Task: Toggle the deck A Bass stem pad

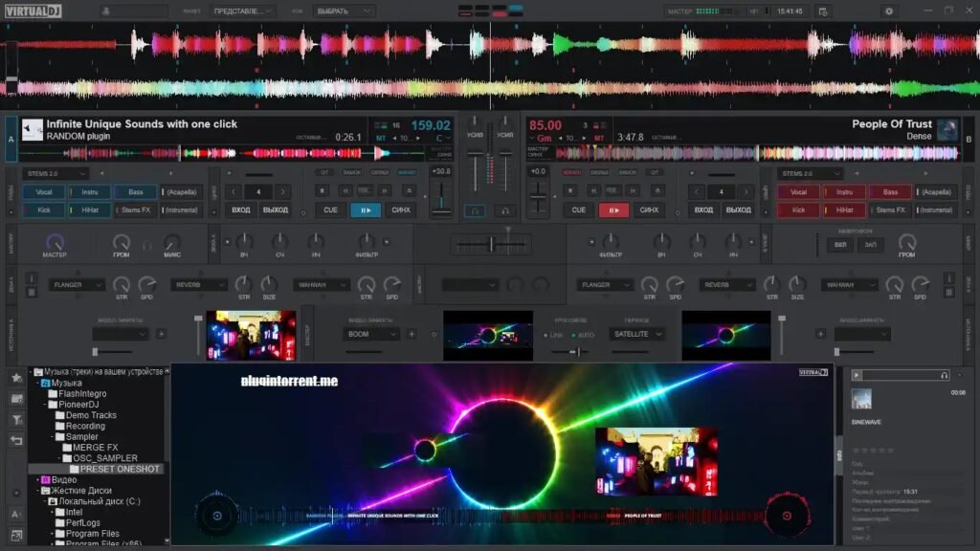Action: pos(136,191)
